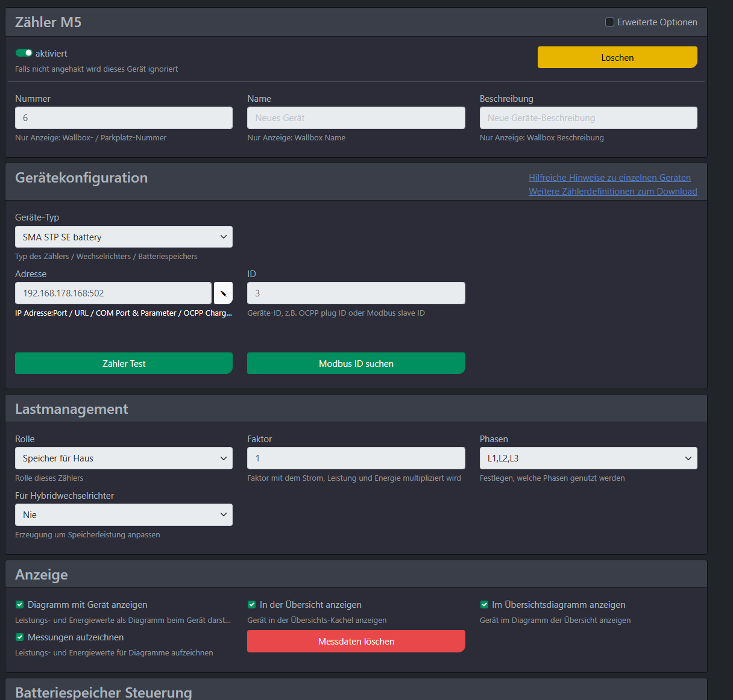
Task: Click into the Name input field
Action: [x=356, y=118]
